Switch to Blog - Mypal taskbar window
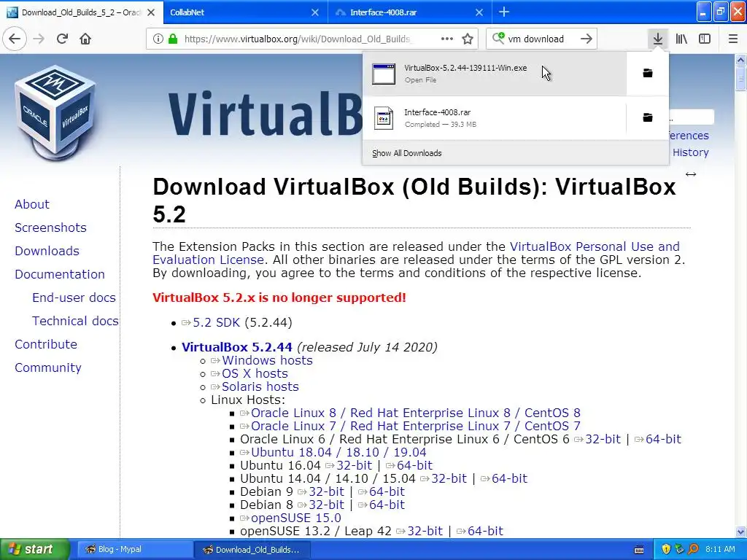Viewport: 747px width, 560px height. coord(135,550)
